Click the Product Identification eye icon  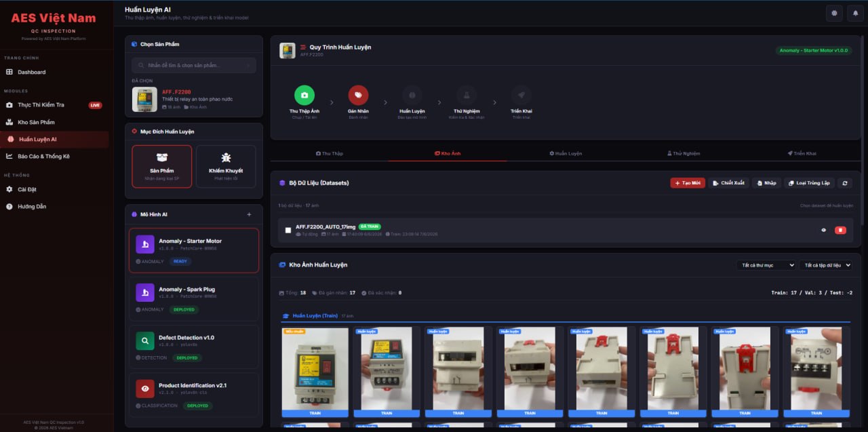click(145, 389)
